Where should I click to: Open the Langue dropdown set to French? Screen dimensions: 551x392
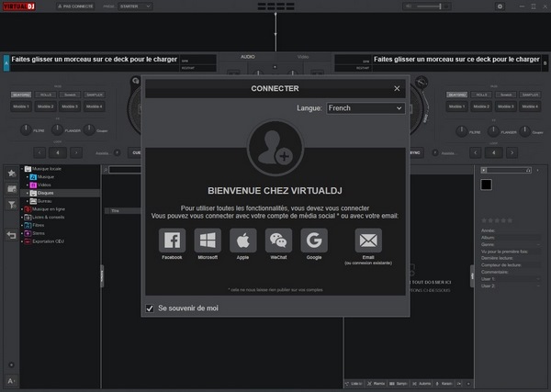click(x=365, y=108)
